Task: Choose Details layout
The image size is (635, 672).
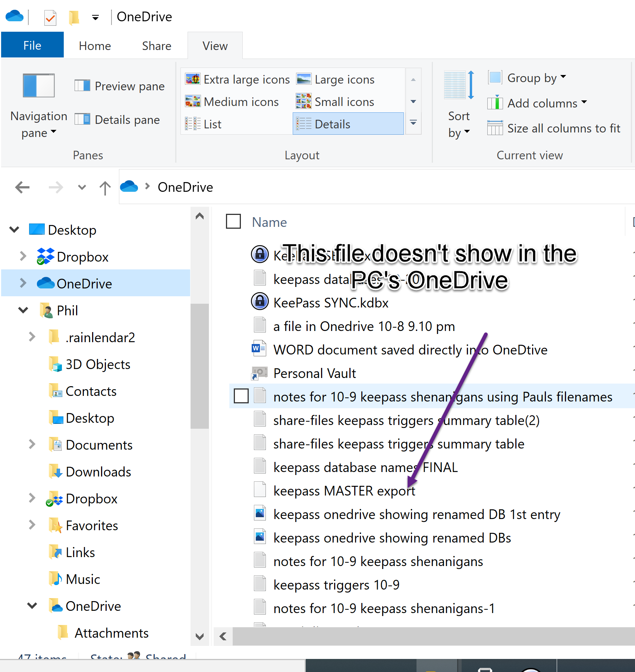Action: pyautogui.click(x=348, y=124)
